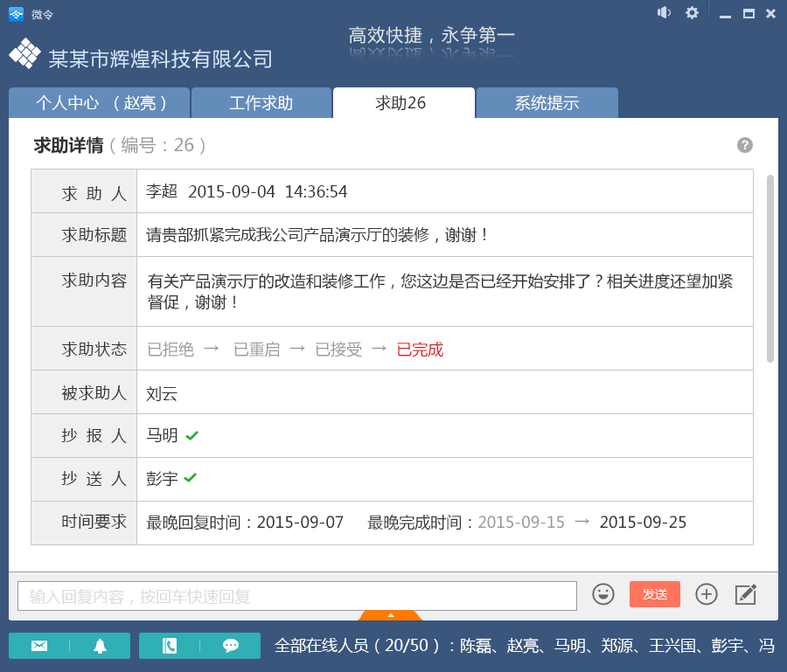This screenshot has width=787, height=672.
Task: Focus the reply content input field
Action: pyautogui.click(x=297, y=596)
